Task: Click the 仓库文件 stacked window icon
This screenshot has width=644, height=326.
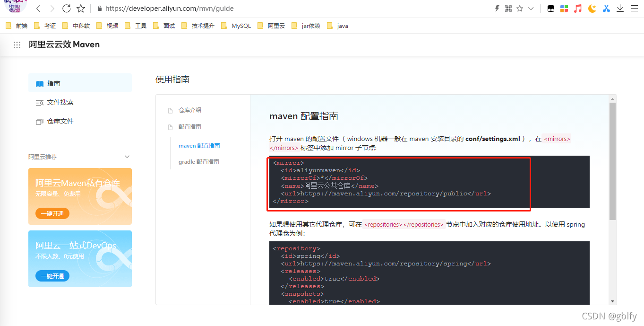Action: click(40, 122)
